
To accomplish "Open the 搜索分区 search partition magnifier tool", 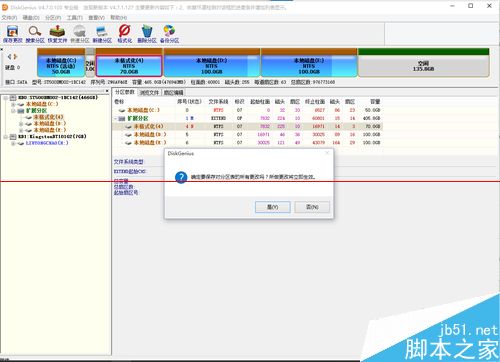I will pos(35,34).
